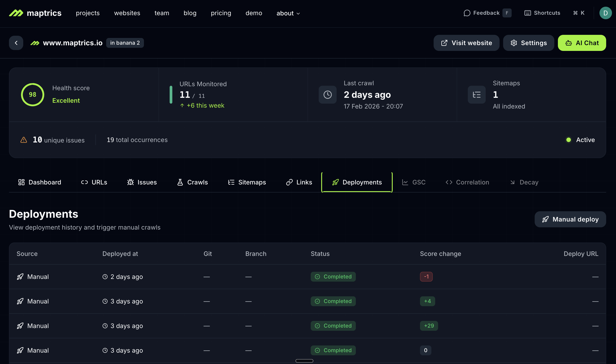616x364 pixels.
Task: Select the Feedback speech bubble icon
Action: pyautogui.click(x=467, y=13)
